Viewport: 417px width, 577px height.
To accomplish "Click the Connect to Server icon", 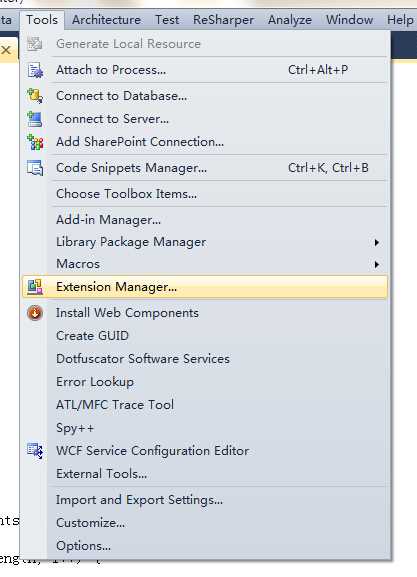I will pos(35,119).
